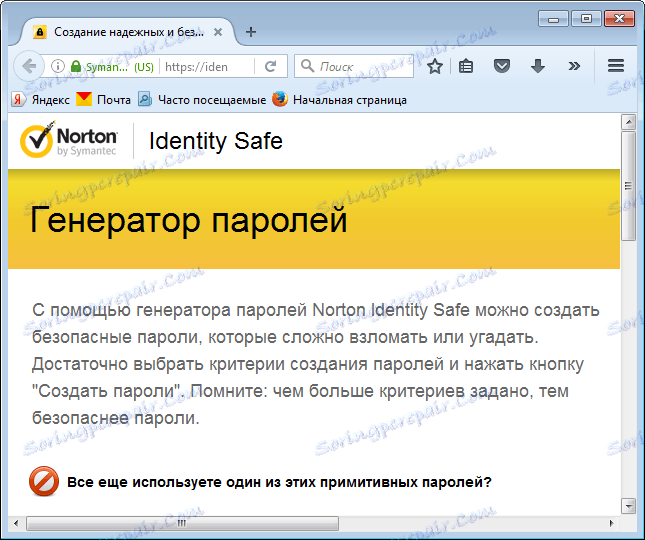
Task: Close the Firefox window
Action: pos(619,19)
